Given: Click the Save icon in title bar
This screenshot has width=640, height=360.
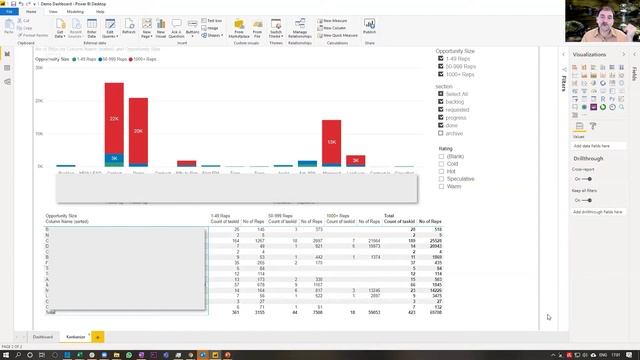Looking at the screenshot, I should (13, 4).
